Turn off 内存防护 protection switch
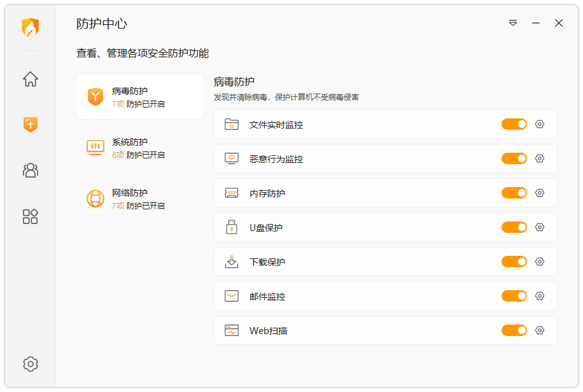Viewport: 583px width, 392px height. (x=514, y=193)
